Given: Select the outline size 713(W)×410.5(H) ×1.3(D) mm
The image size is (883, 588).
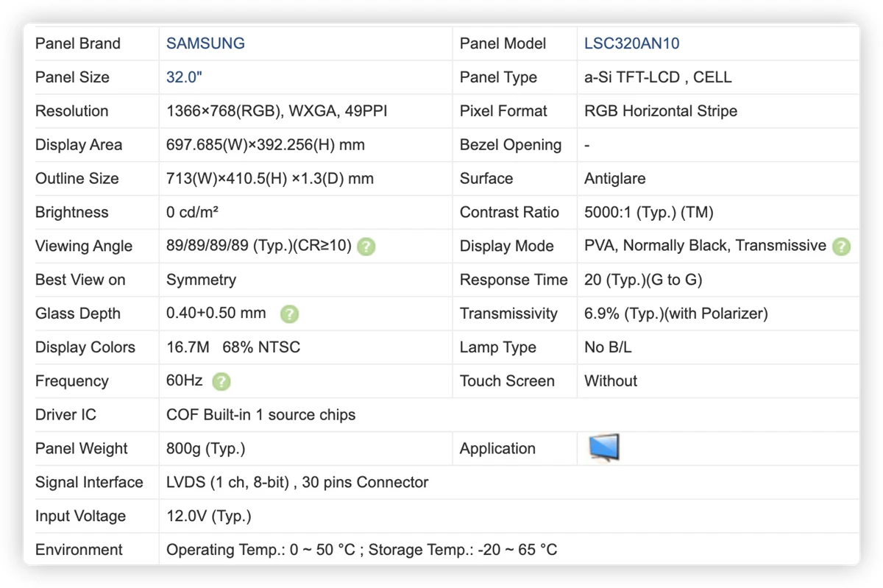Looking at the screenshot, I should [270, 179].
